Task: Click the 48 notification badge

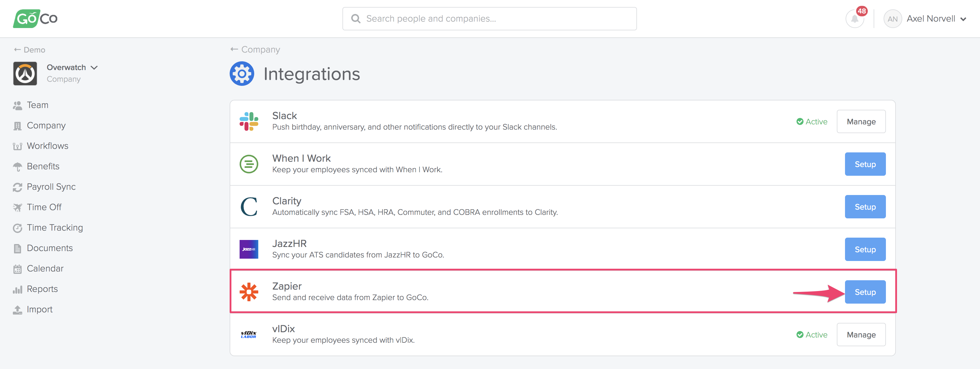Action: point(862,11)
